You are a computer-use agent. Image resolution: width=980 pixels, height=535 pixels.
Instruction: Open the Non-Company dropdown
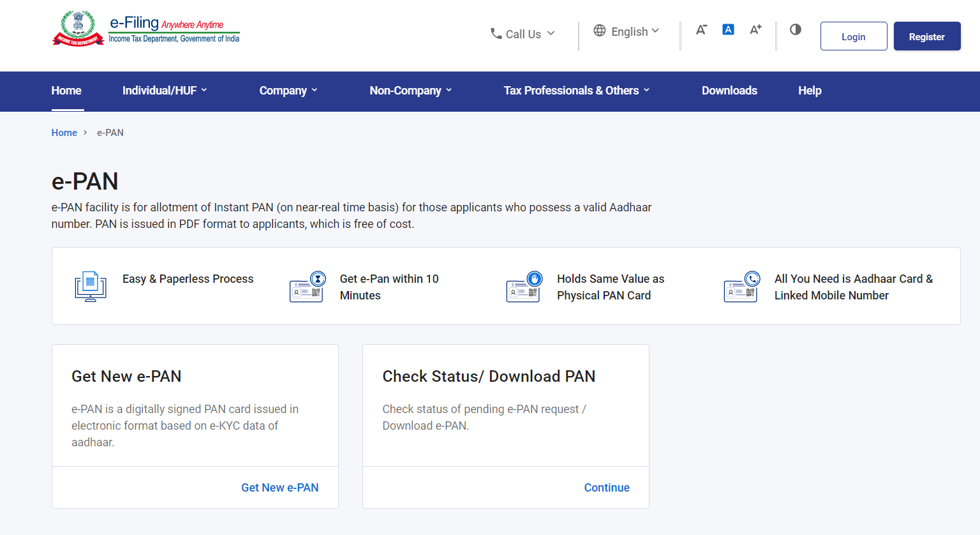[x=411, y=91]
